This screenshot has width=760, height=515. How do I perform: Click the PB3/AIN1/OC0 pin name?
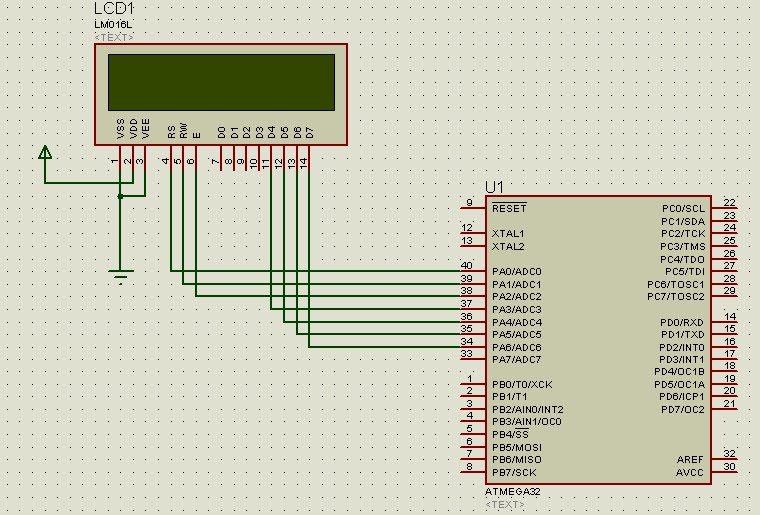coord(526,421)
